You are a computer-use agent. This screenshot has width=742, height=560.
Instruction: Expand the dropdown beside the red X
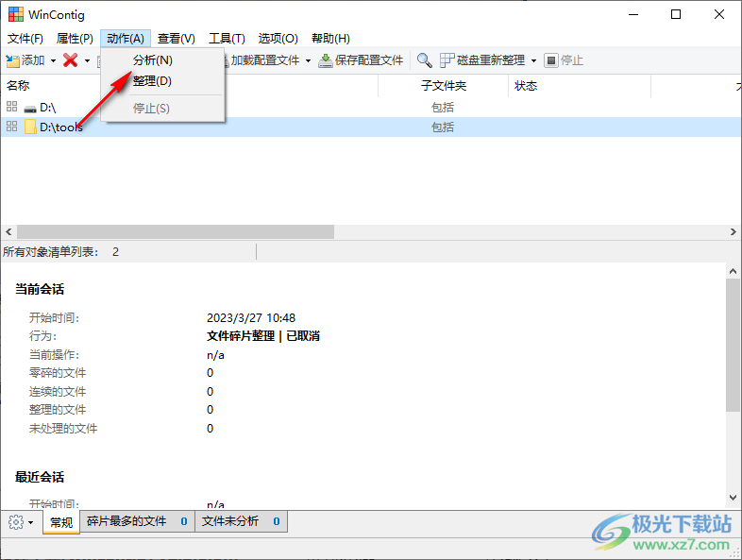click(x=87, y=60)
